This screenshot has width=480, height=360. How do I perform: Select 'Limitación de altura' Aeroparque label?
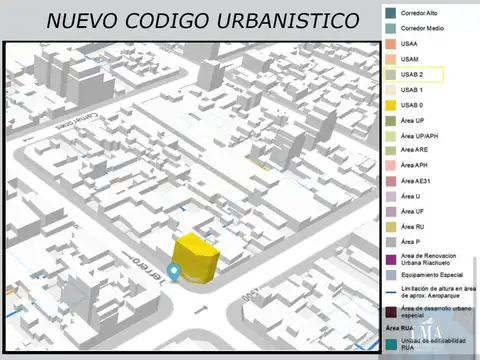pyautogui.click(x=438, y=292)
